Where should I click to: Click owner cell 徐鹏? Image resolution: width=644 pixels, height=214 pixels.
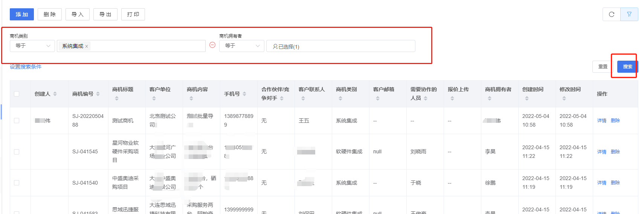[490, 183]
